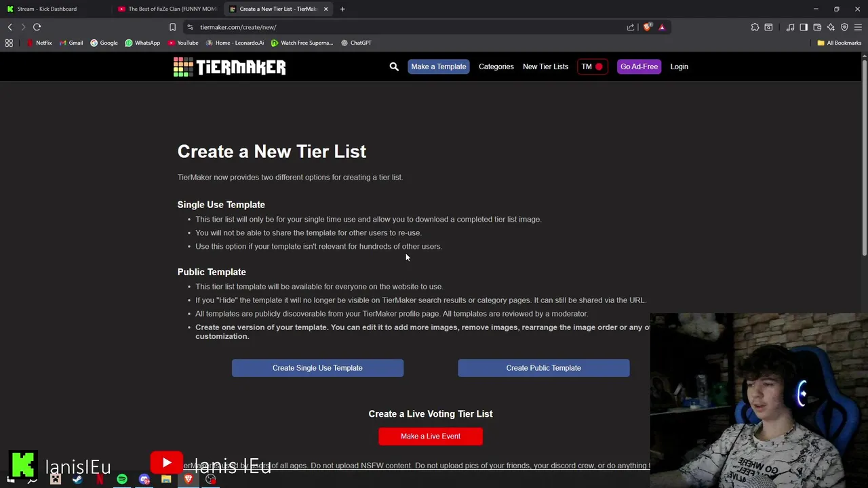Open Brave Shields lion icon
Image resolution: width=868 pixels, height=488 pixels.
[647, 27]
